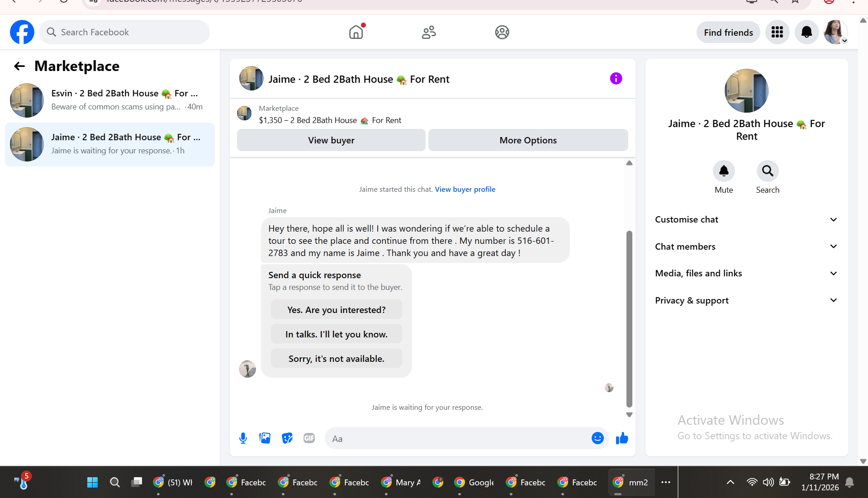Search in conversation using magnifier icon
The width and height of the screenshot is (868, 498).
tap(768, 171)
